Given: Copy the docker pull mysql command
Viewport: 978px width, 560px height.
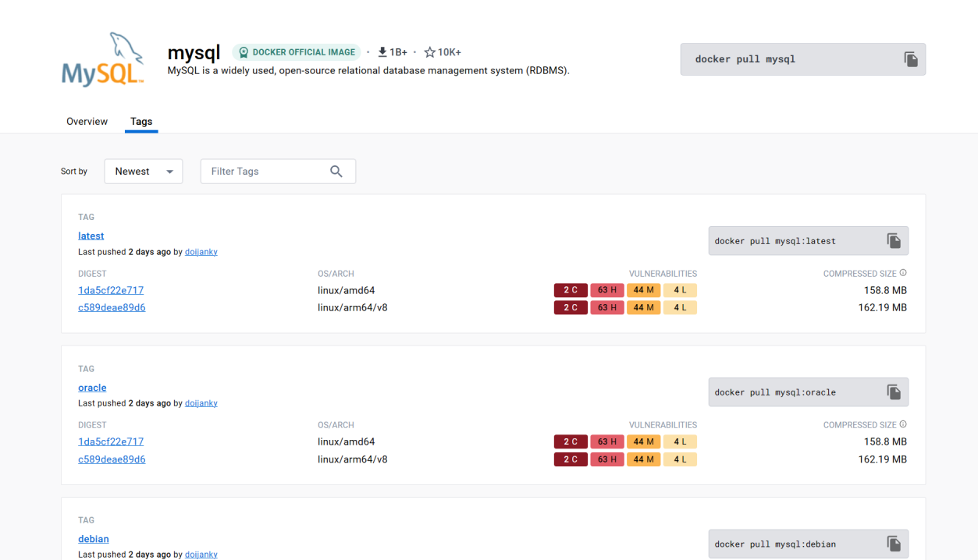Looking at the screenshot, I should 910,59.
